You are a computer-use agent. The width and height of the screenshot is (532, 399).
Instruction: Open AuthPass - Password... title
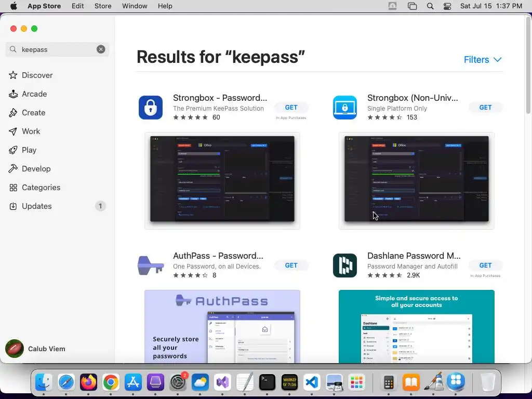[218, 256]
